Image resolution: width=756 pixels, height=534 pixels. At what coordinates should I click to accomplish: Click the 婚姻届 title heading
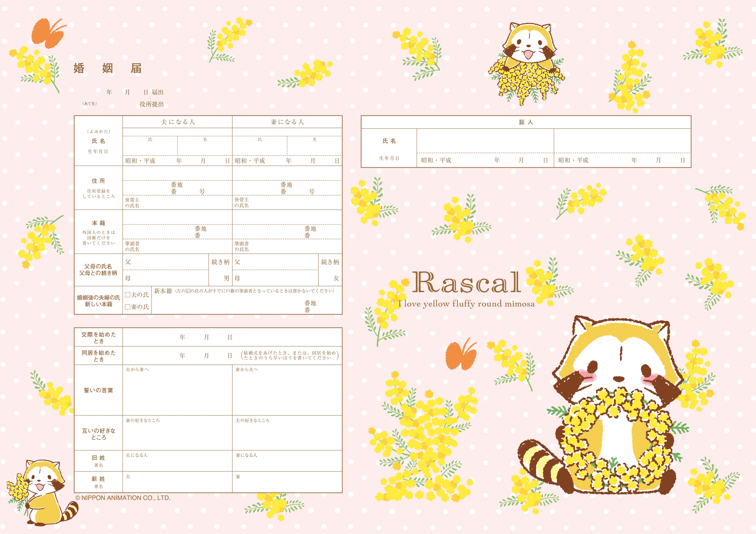pos(108,68)
